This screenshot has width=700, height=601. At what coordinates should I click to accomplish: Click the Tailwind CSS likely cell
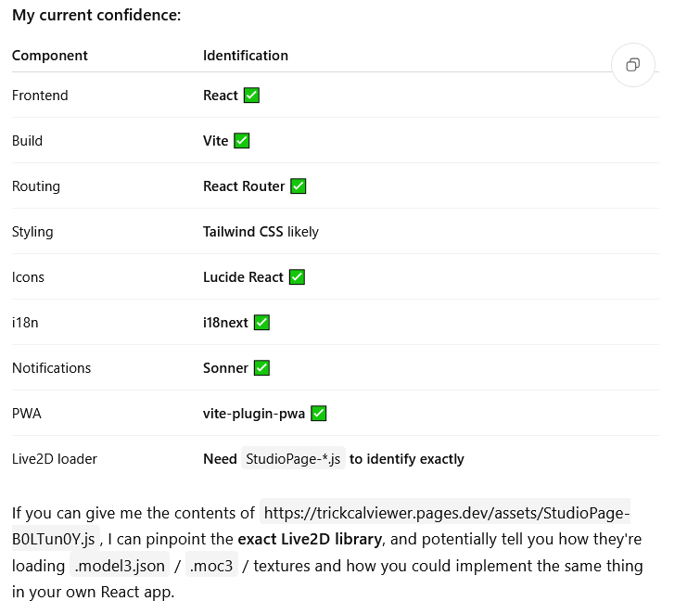(x=261, y=232)
